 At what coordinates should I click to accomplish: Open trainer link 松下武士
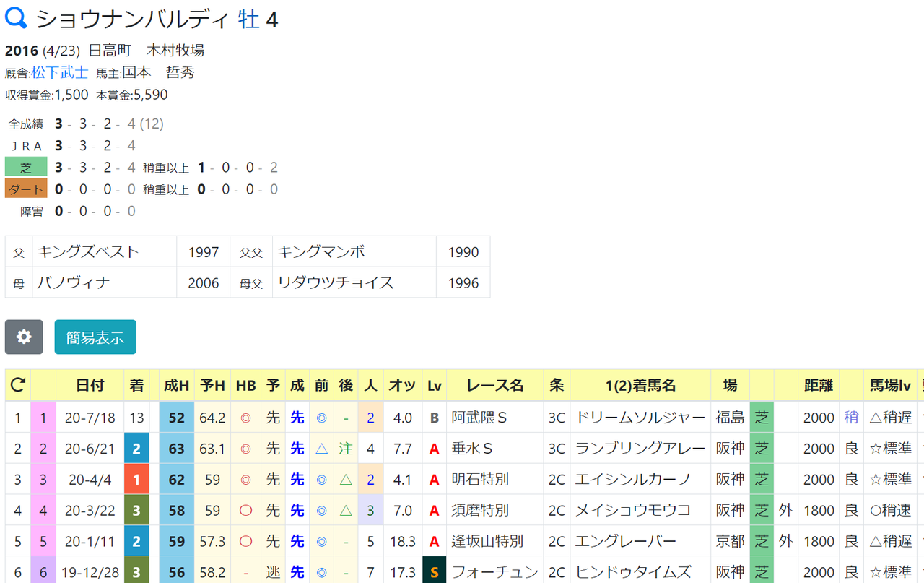pos(60,72)
